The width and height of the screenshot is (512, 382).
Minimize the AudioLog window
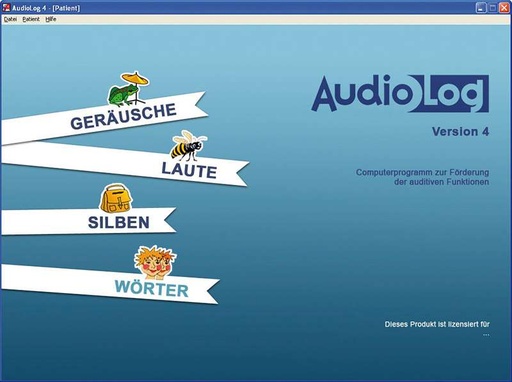click(481, 8)
